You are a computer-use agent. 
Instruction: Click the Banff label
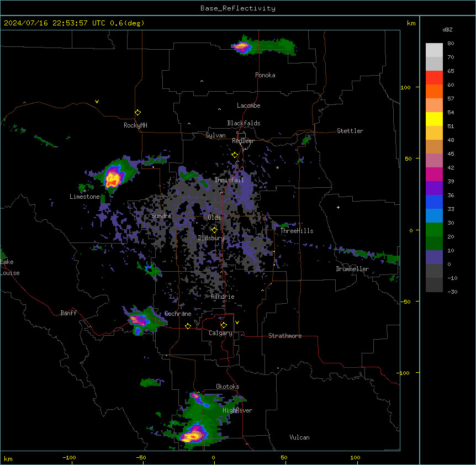click(x=68, y=313)
